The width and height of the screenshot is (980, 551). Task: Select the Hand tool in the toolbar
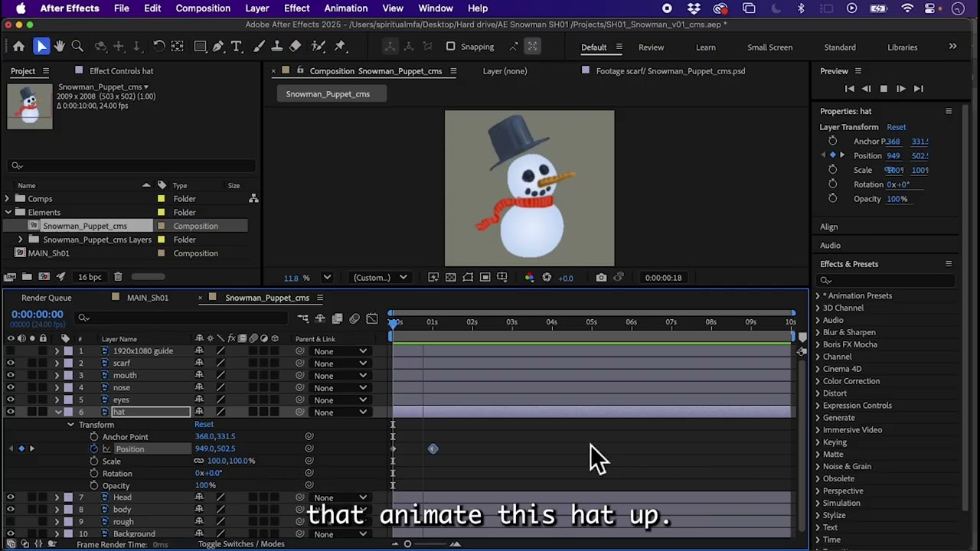pos(60,47)
